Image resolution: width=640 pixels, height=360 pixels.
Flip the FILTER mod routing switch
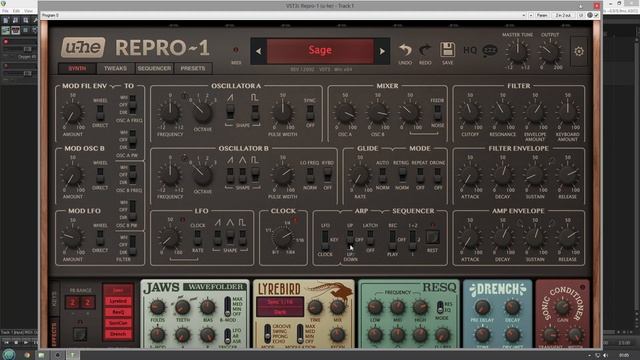pyautogui.click(x=133, y=245)
